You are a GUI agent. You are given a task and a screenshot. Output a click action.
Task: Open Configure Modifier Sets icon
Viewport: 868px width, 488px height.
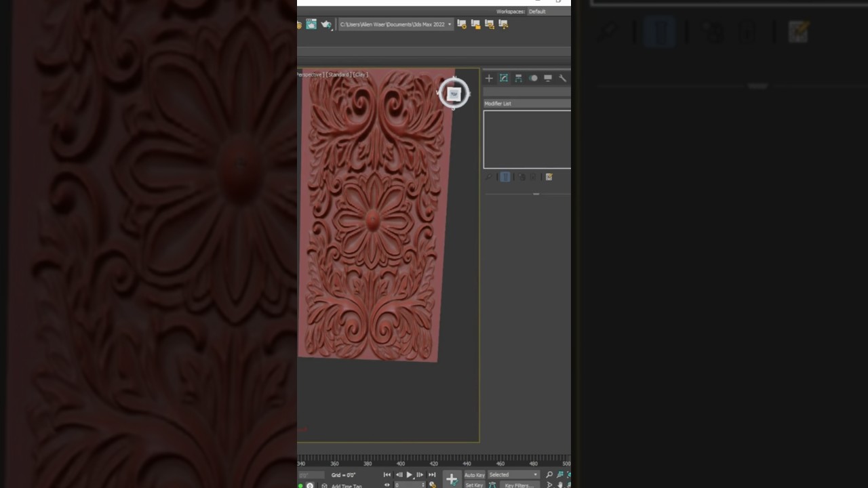coord(549,178)
